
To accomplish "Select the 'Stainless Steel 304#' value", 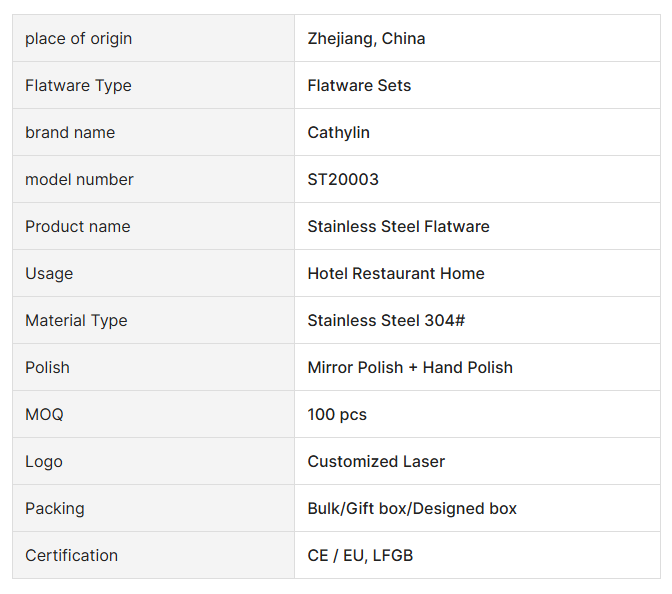I will [386, 321].
